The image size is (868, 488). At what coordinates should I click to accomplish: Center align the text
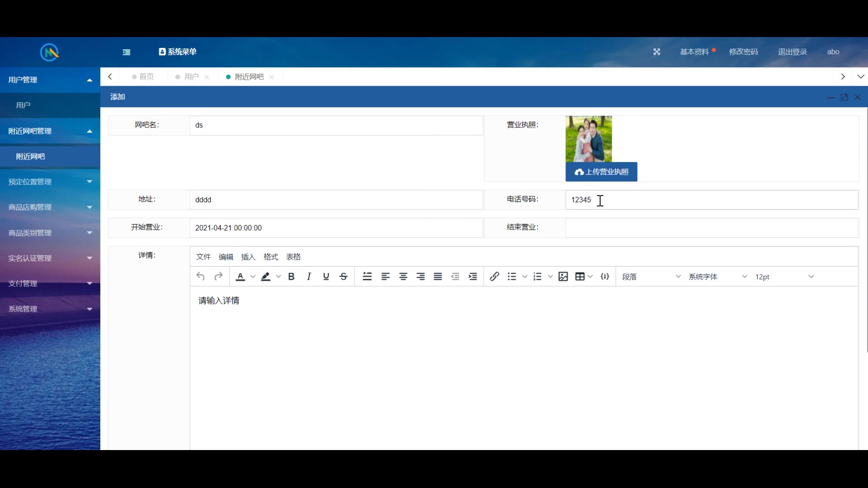(403, 277)
